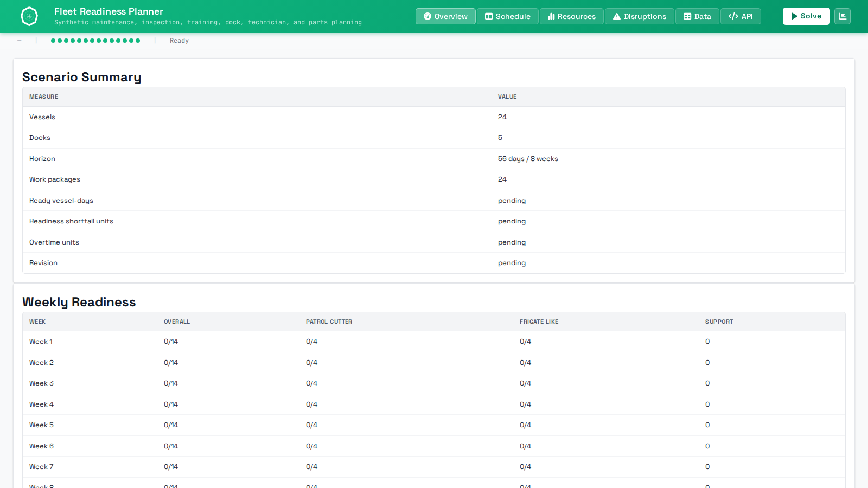Click the Solve play triangle icon
This screenshot has height=488, width=868.
794,16
